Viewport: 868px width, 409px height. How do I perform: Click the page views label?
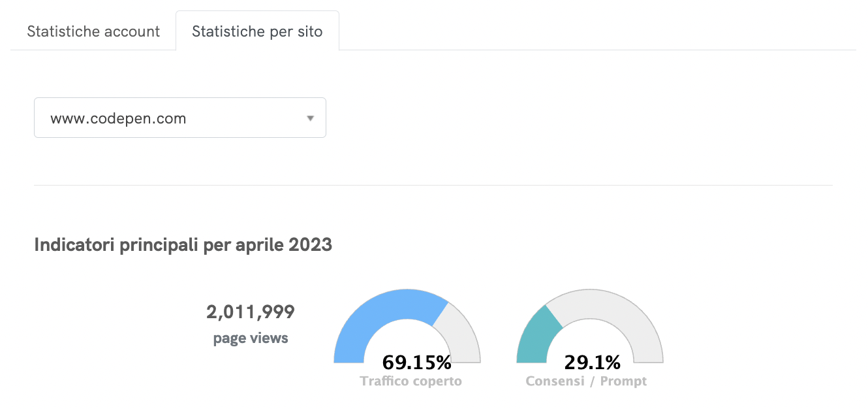(251, 338)
